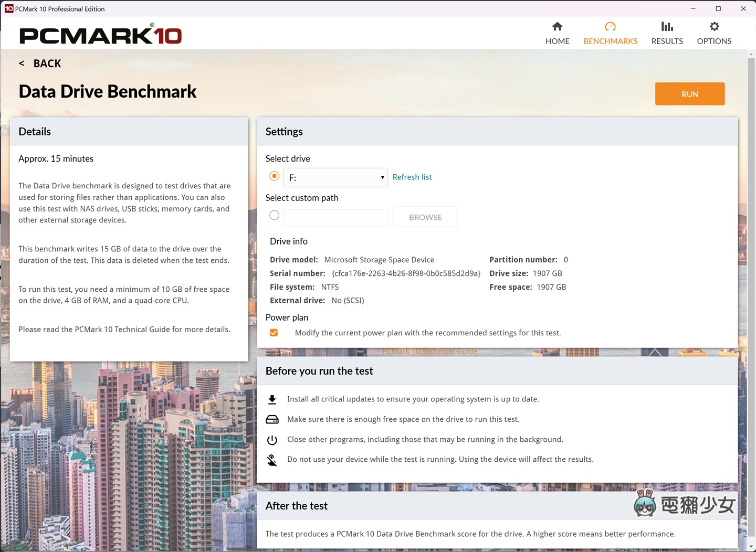
Task: Open the F: drive dropdown
Action: 335,177
